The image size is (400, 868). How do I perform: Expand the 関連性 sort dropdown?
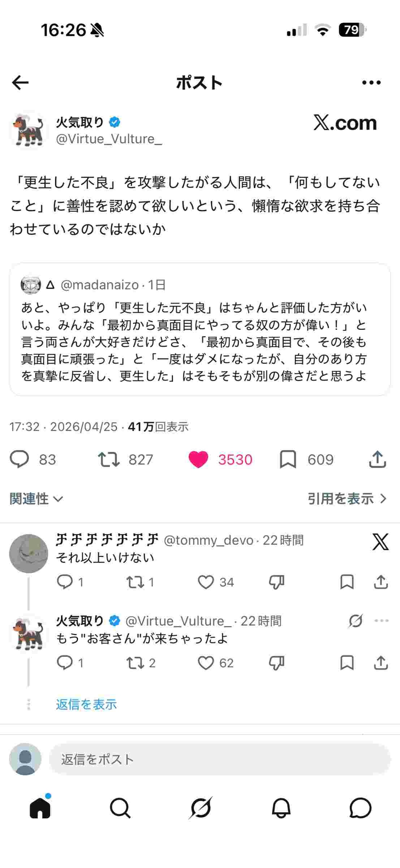pyautogui.click(x=36, y=499)
